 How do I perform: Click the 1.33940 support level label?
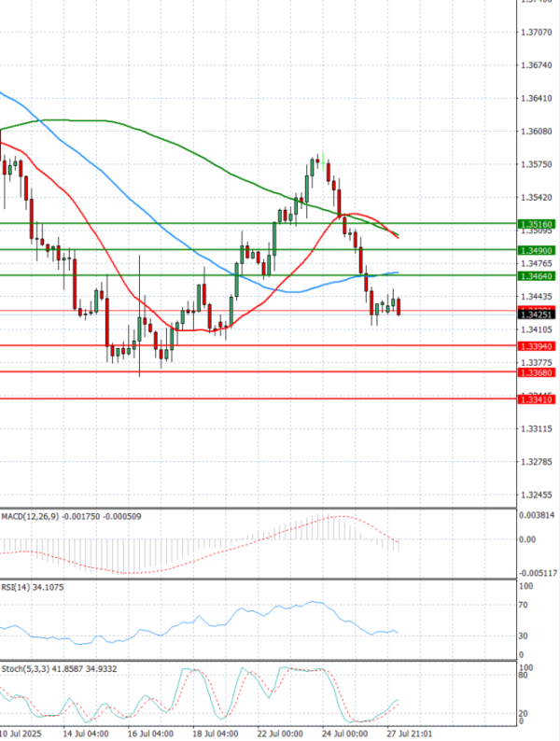tap(537, 346)
